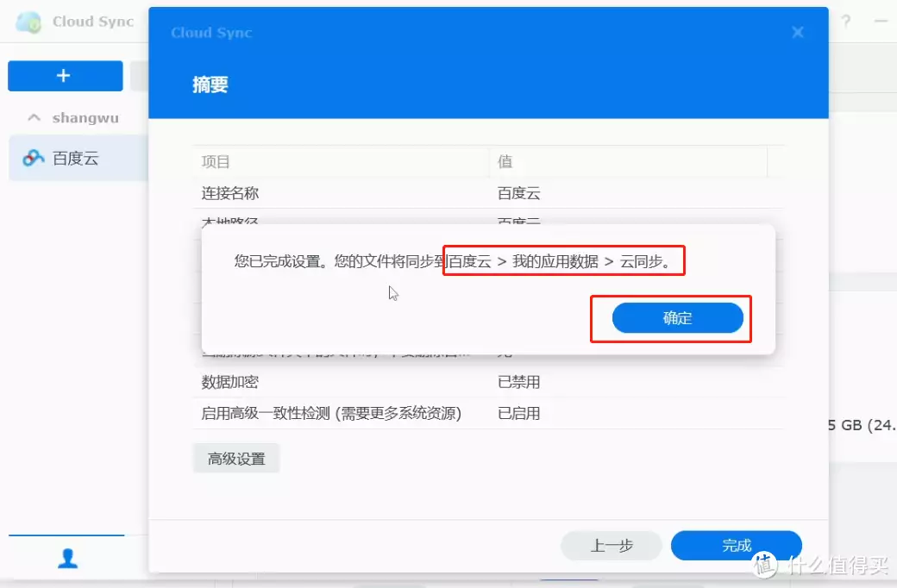897x588 pixels.
Task: Click the 值 column header
Action: tap(628, 162)
